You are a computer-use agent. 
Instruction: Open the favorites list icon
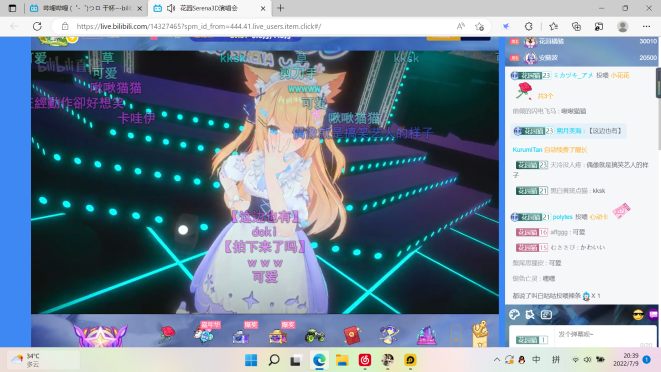coord(554,26)
